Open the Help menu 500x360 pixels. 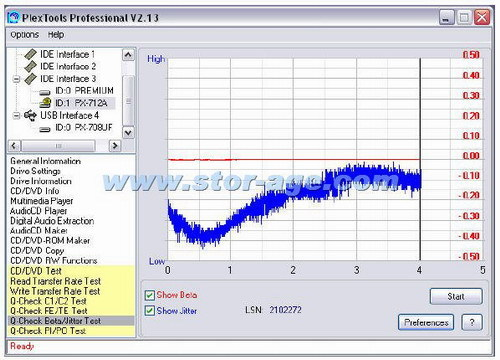(x=56, y=35)
